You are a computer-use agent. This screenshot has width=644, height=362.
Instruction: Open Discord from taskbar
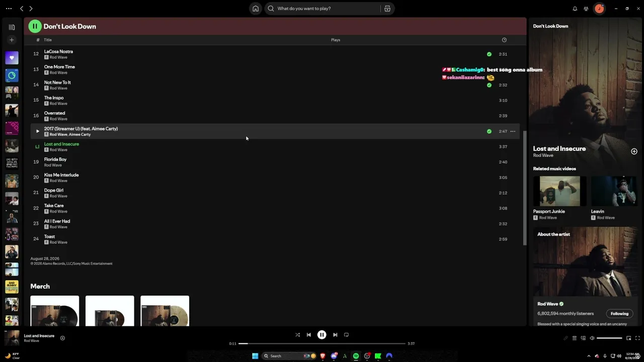coord(334,356)
